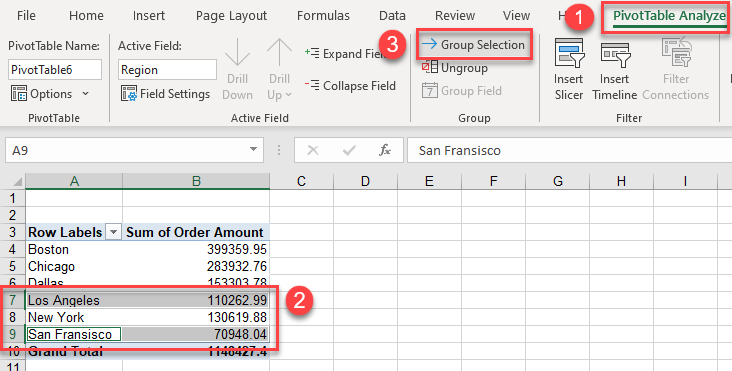This screenshot has height=371, width=732.
Task: Open the Formulas ribbon tab
Action: pos(323,15)
